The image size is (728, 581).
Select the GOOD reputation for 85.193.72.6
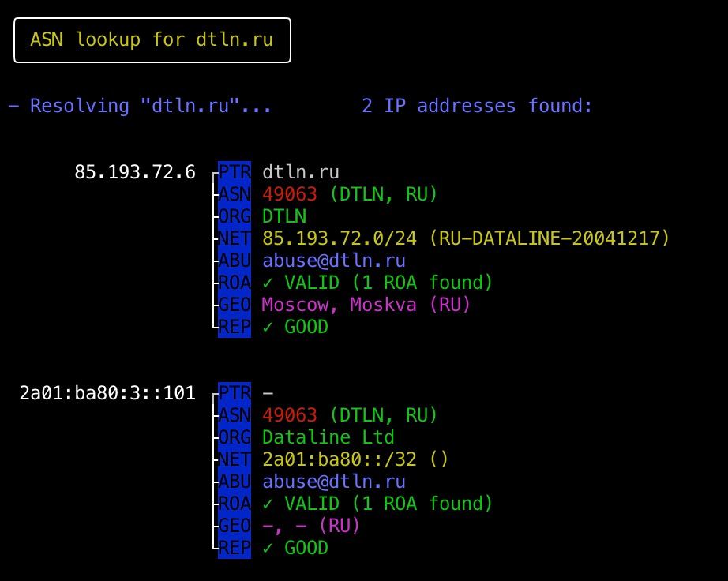(x=306, y=327)
